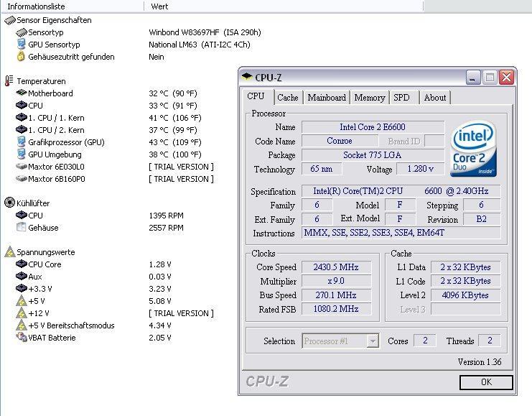The image size is (532, 416).
Task: Click the Gehäuse fan case icon
Action: click(22, 227)
